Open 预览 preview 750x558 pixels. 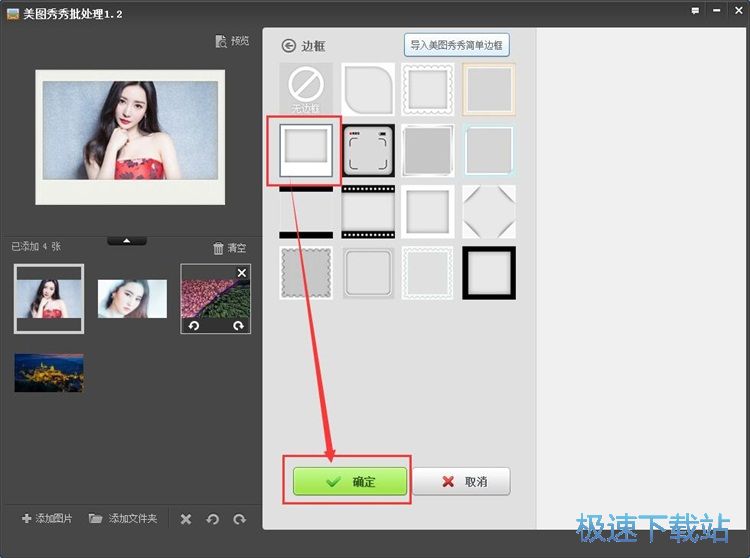click(232, 41)
